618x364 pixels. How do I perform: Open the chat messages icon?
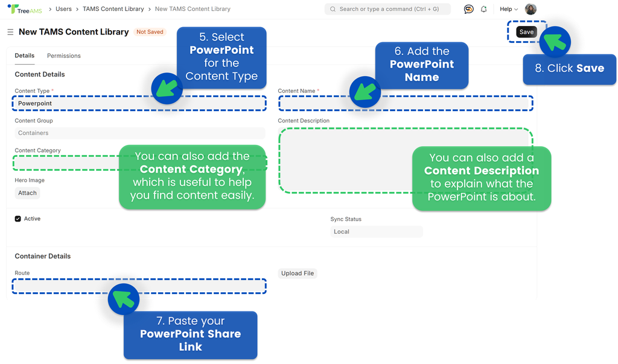[x=468, y=9]
